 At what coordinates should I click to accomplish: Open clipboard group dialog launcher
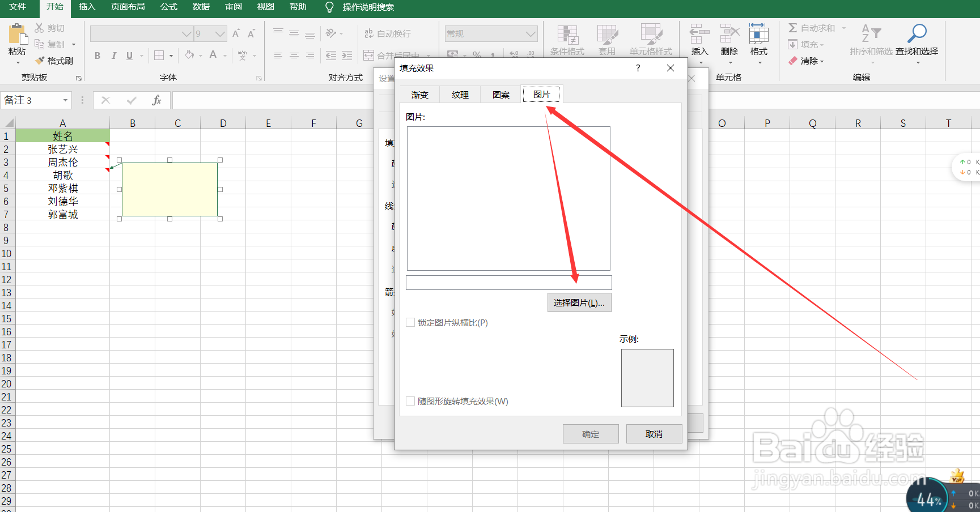(x=79, y=78)
